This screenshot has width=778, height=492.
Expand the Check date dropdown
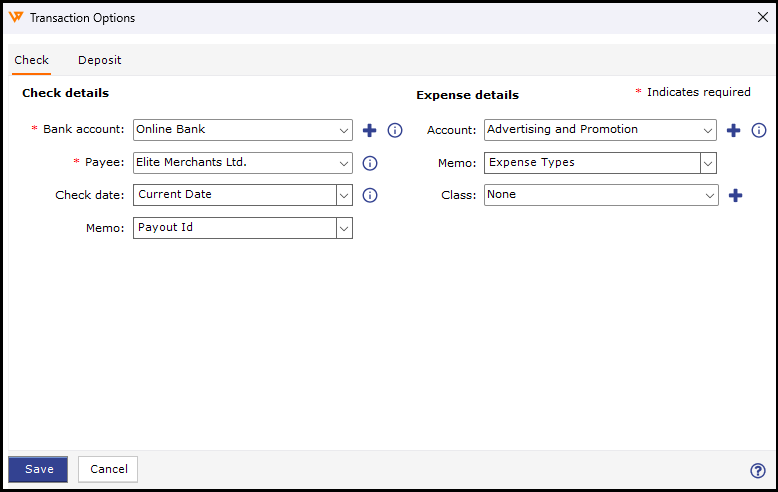344,195
